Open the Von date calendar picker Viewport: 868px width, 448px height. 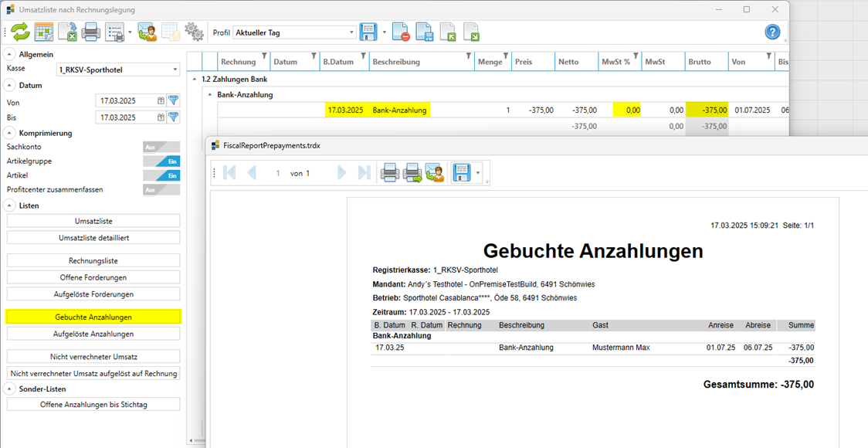pyautogui.click(x=163, y=100)
